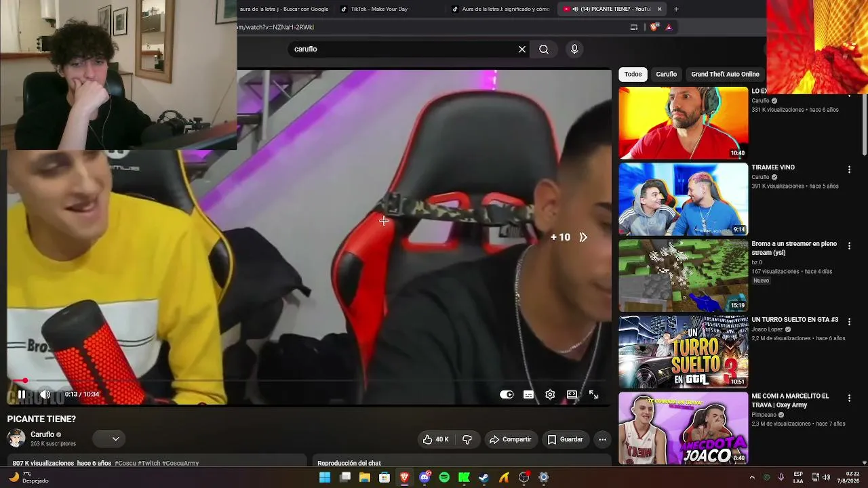This screenshot has height=488, width=868.
Task: Open the Minecraft broma video thumbnail
Action: click(x=683, y=275)
